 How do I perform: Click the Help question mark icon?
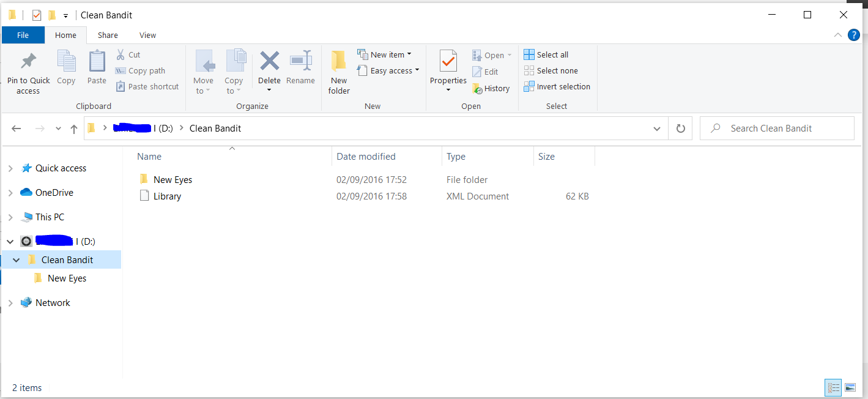coord(854,35)
